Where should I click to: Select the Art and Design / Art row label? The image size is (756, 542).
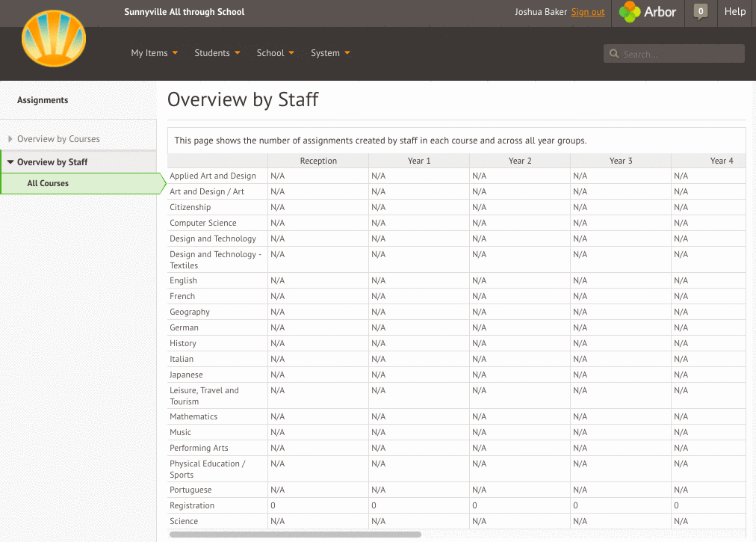pos(207,191)
